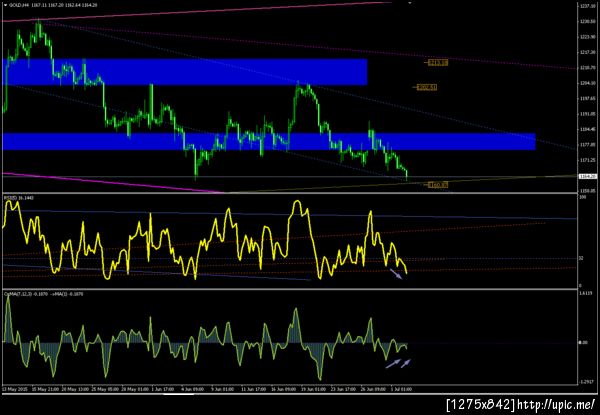The width and height of the screenshot is (600, 415).
Task: Open the chart dropdown arrow beside GOLD,H4
Action: pyautogui.click(x=5, y=7)
